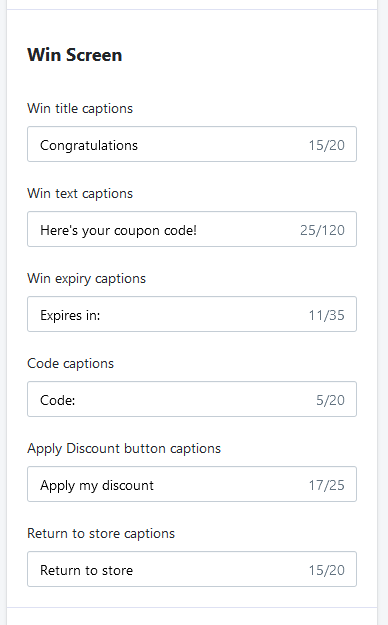Screen dimensions: 388x625
Task: Click the 15/20 counter beside Return to store
Action: tap(327, 570)
